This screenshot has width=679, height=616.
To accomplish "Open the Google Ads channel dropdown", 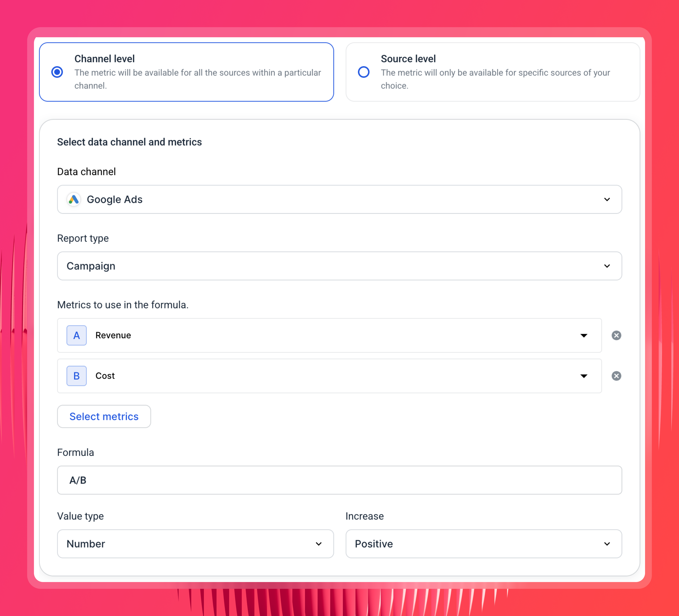I will [x=339, y=199].
